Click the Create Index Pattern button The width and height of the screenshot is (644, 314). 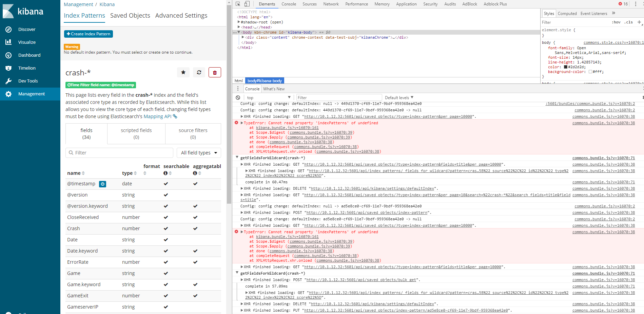click(x=89, y=34)
